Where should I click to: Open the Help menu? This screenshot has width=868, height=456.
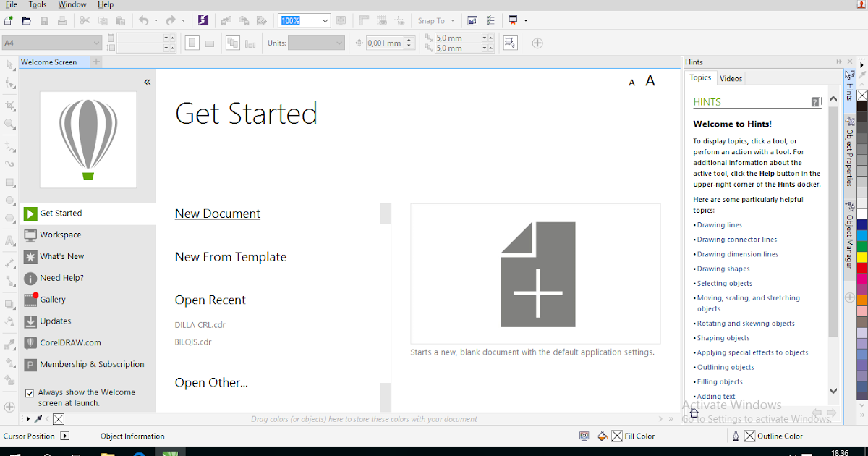pos(106,4)
